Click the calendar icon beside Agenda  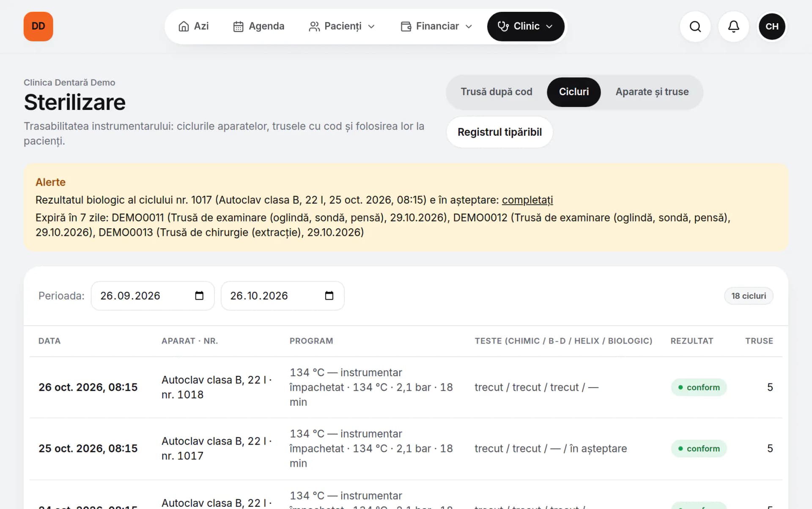click(x=238, y=26)
